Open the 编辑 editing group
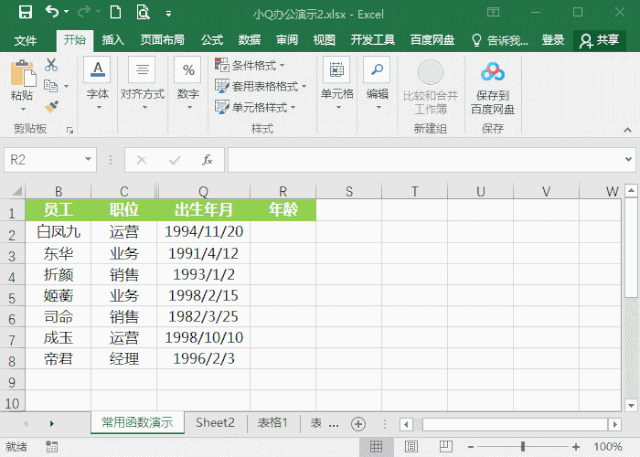The image size is (640, 457). click(377, 84)
